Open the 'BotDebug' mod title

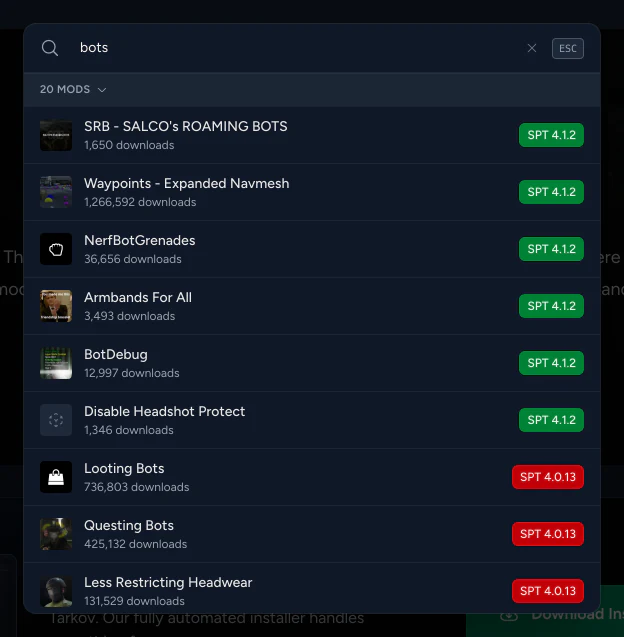[116, 355]
